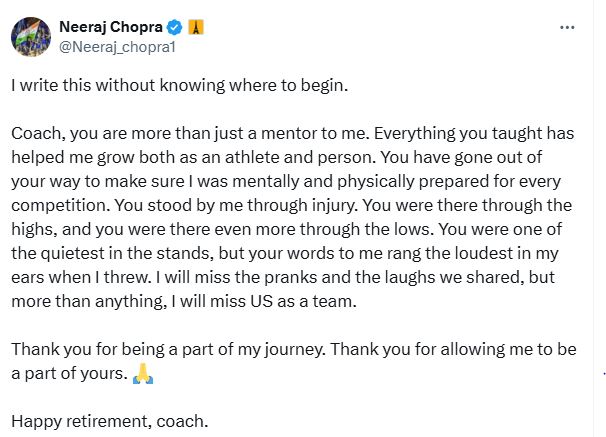This screenshot has height=437, width=606.
Task: Open the @Neeraj_chopra1 handle link
Action: (109, 46)
